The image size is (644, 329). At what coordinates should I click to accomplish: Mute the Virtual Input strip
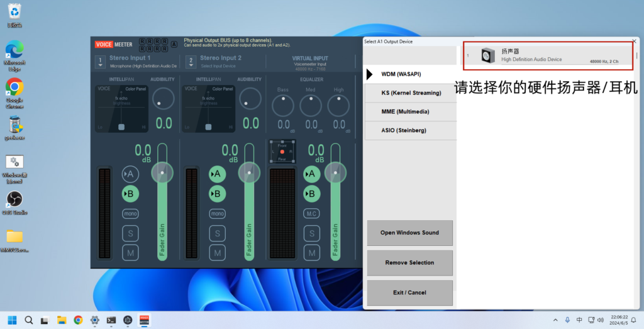312,253
